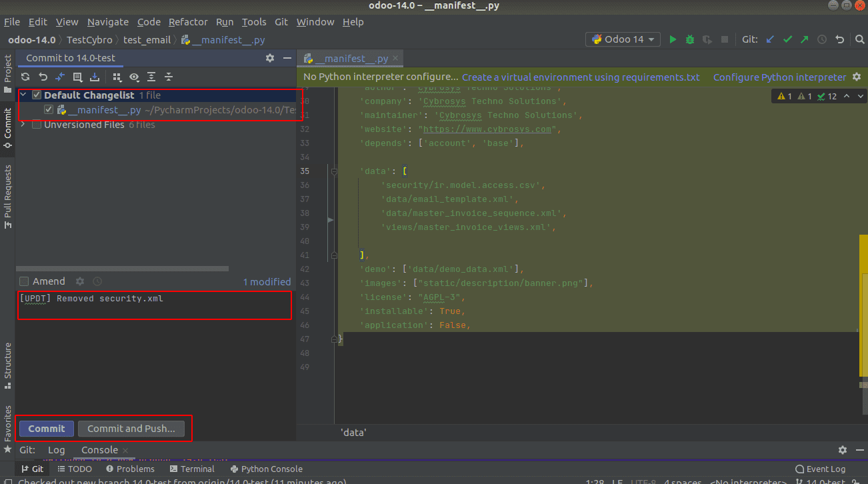
Task: Open Commit panel gear settings
Action: [270, 58]
